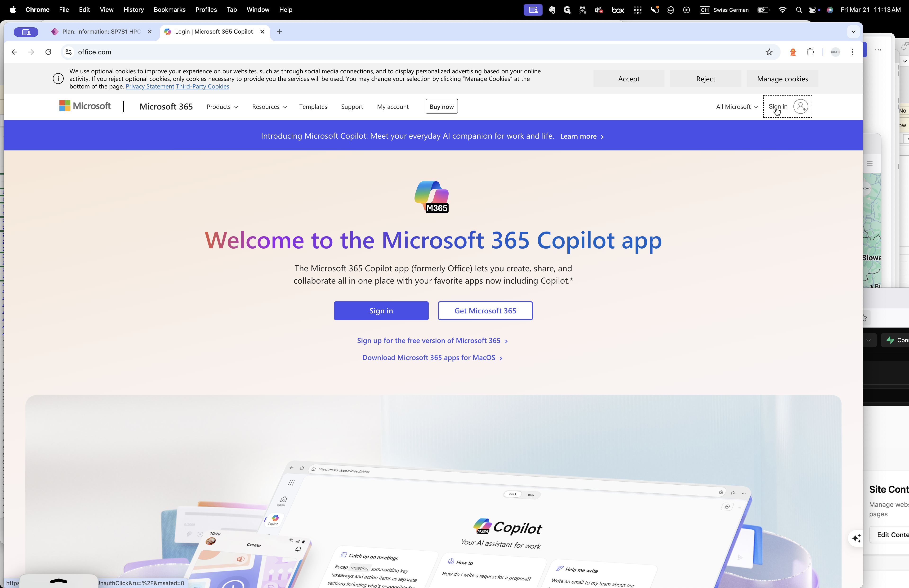The height and width of the screenshot is (588, 909).
Task: Open the Window menu
Action: (x=258, y=9)
